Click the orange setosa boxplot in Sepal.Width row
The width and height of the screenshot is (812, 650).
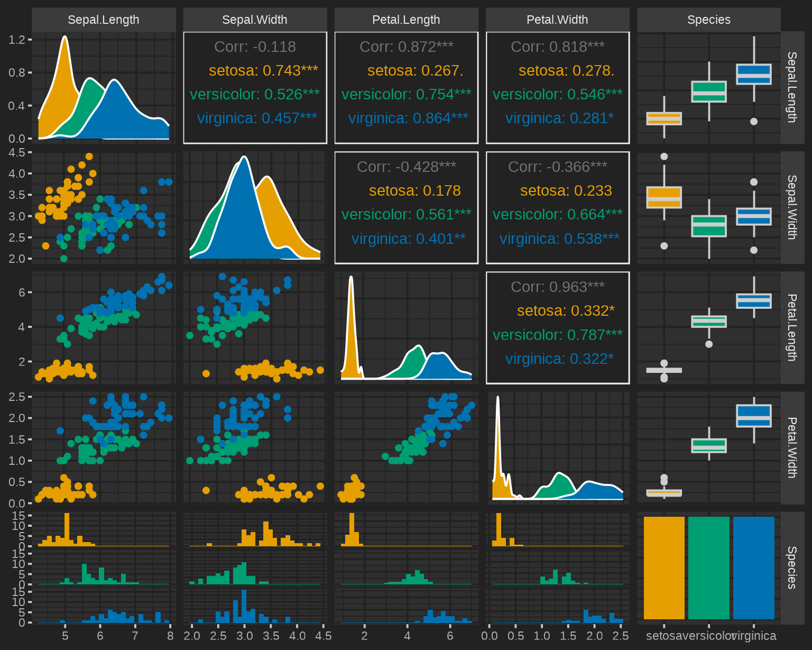coord(664,197)
